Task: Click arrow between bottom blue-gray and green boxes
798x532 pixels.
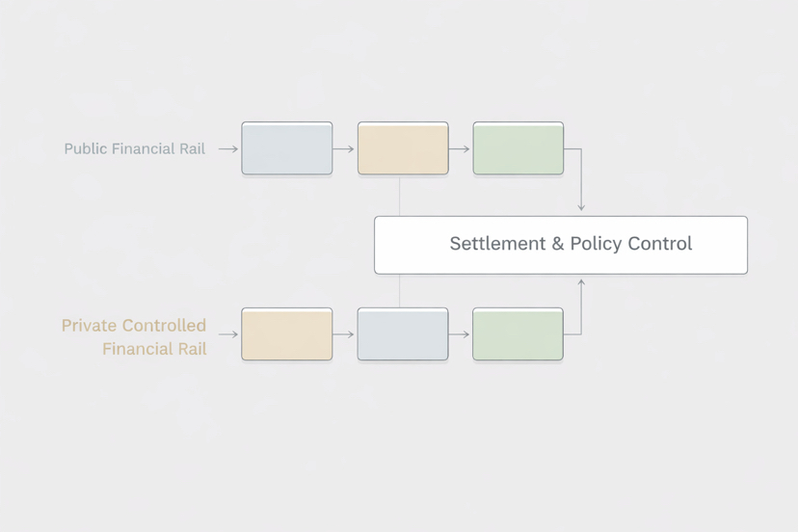Action: (460, 334)
